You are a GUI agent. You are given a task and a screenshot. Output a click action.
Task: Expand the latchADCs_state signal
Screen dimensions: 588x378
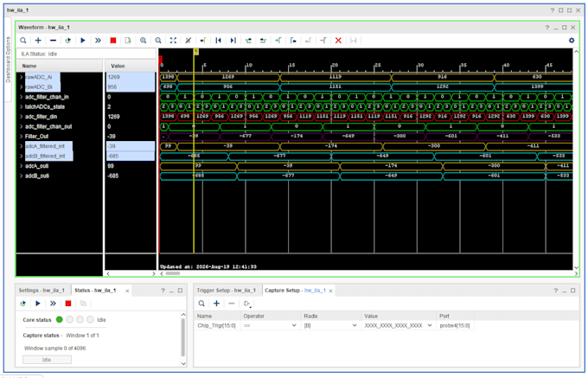(22, 107)
